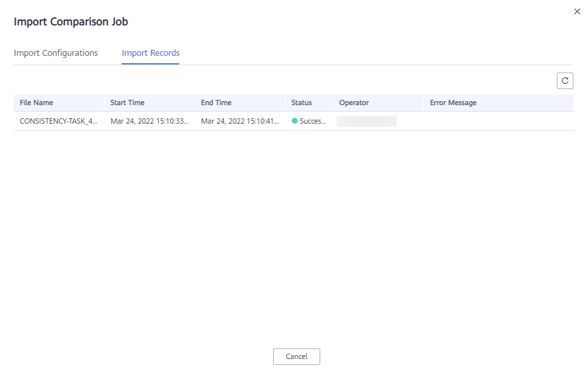Image resolution: width=588 pixels, height=377 pixels.
Task: Click the Error Message column header
Action: click(453, 103)
